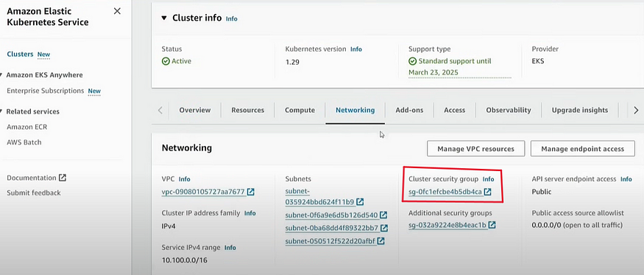Open external icon next to subnet-0f6a9e6d5b126d540
The width and height of the screenshot is (644, 275).
[383, 215]
